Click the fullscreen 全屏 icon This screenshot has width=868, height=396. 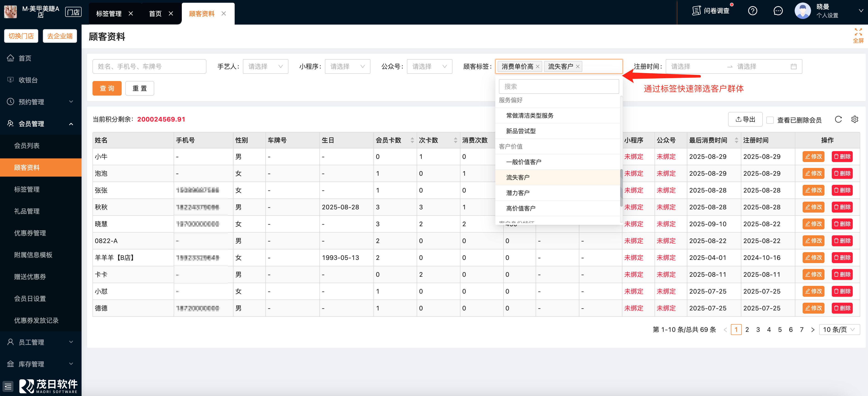858,32
